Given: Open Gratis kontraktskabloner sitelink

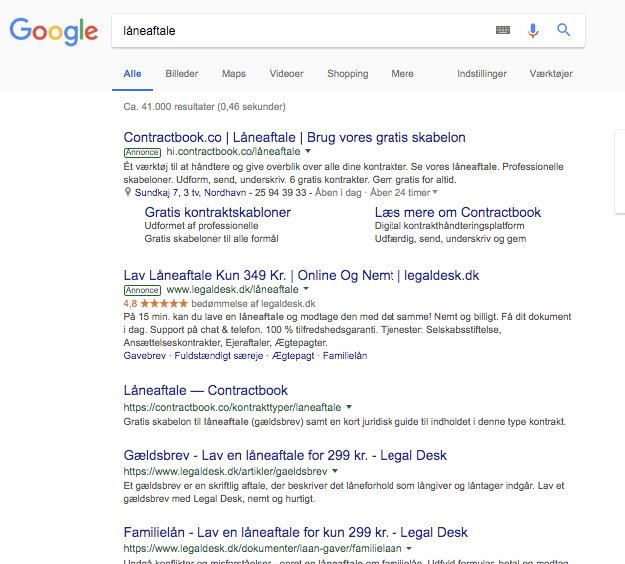Looking at the screenshot, I should (218, 212).
